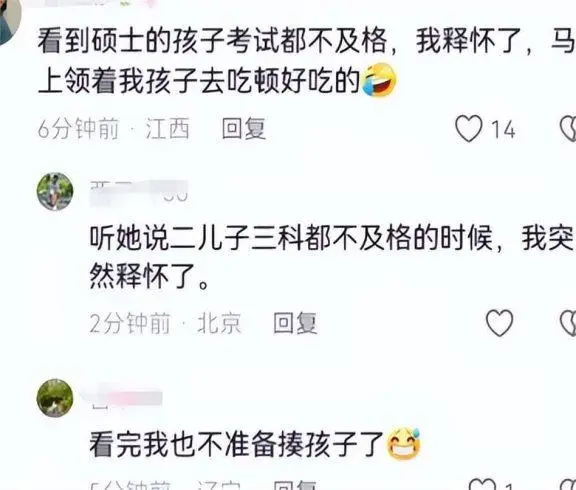Click the 2分钟前 · 北京 timestamp
Image resolution: width=576 pixels, height=490 pixels.
(165, 323)
